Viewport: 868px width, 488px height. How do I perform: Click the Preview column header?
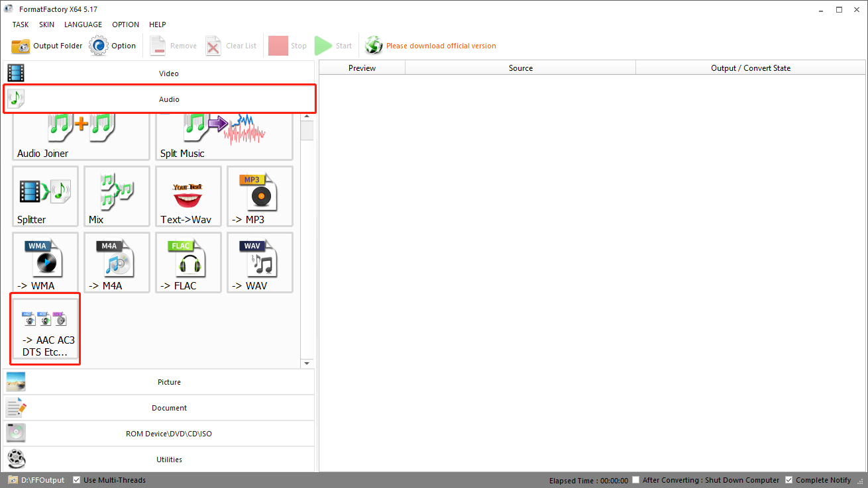pyautogui.click(x=362, y=68)
